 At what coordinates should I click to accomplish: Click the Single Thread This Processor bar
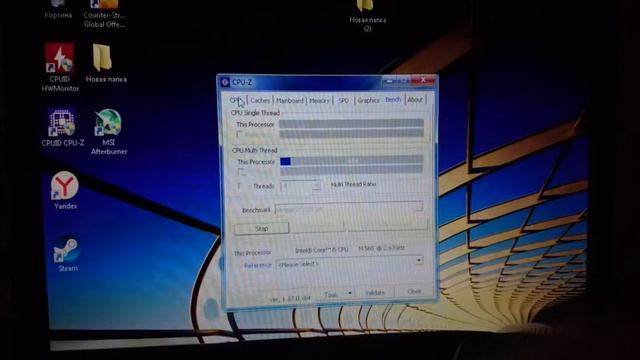tap(351, 123)
